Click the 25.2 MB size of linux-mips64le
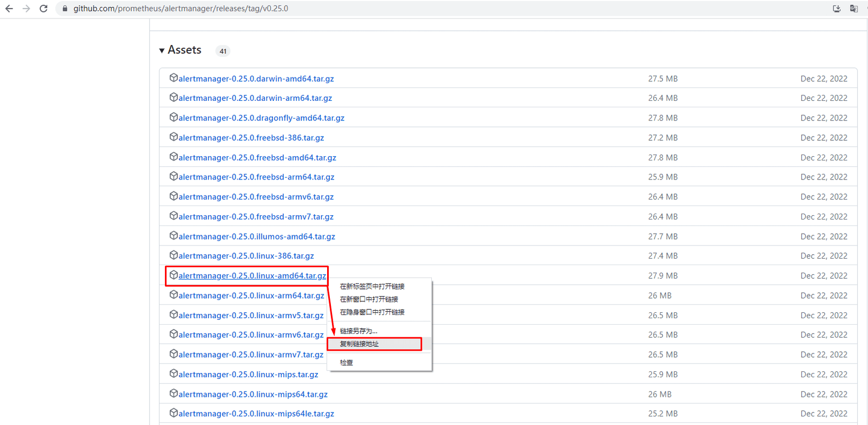 coord(663,414)
